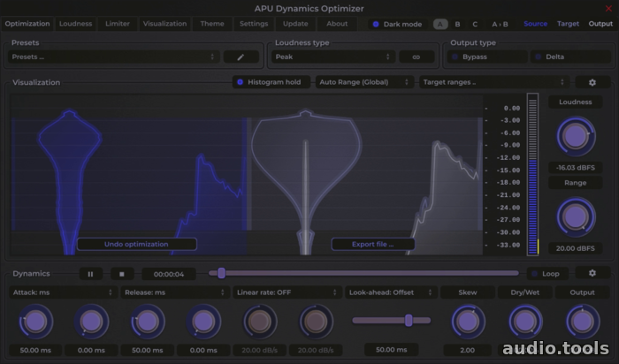619x364 pixels.
Task: Toggle Output view
Action: (x=600, y=24)
